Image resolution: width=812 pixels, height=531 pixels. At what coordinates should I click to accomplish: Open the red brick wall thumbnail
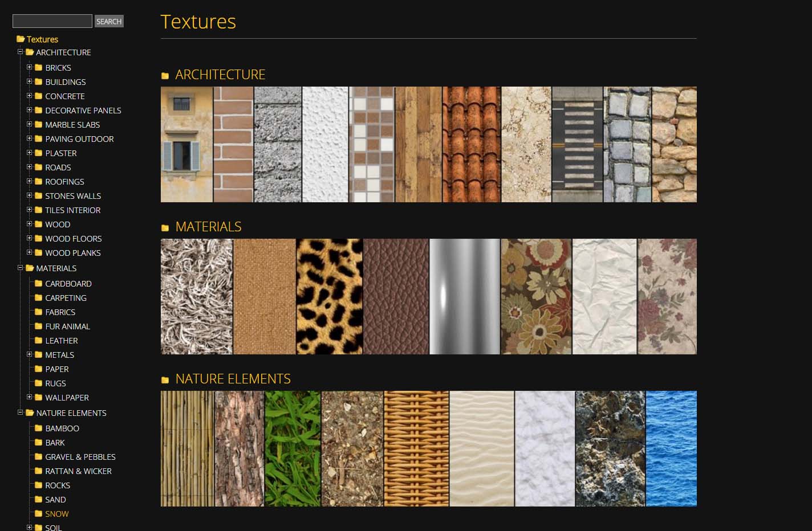pos(233,144)
